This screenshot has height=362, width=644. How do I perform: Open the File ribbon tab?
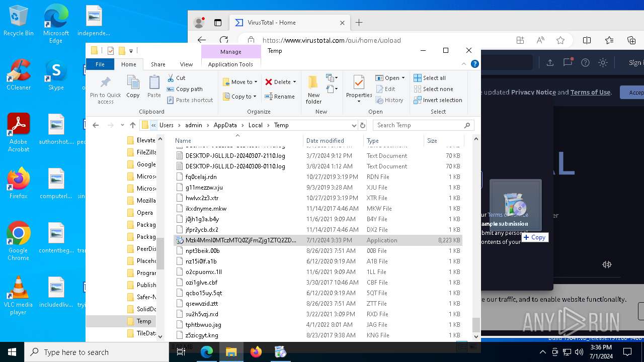tap(100, 64)
